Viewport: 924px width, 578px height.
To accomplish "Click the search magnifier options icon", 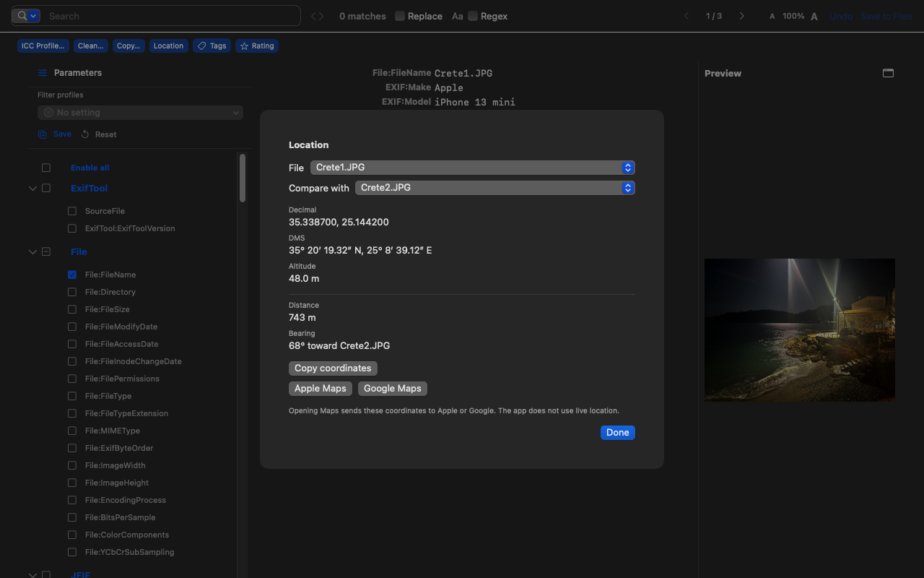I will point(27,16).
